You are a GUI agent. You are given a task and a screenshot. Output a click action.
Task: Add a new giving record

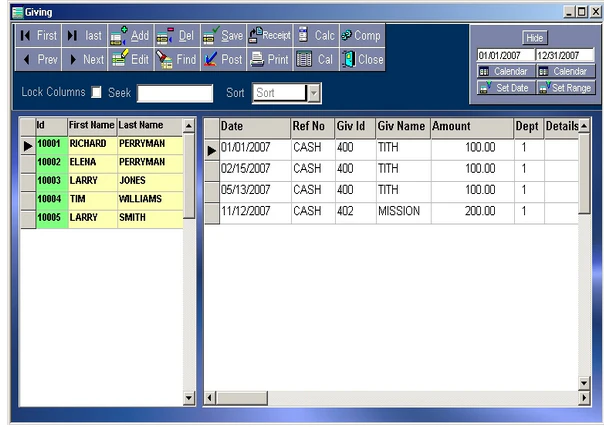(131, 36)
